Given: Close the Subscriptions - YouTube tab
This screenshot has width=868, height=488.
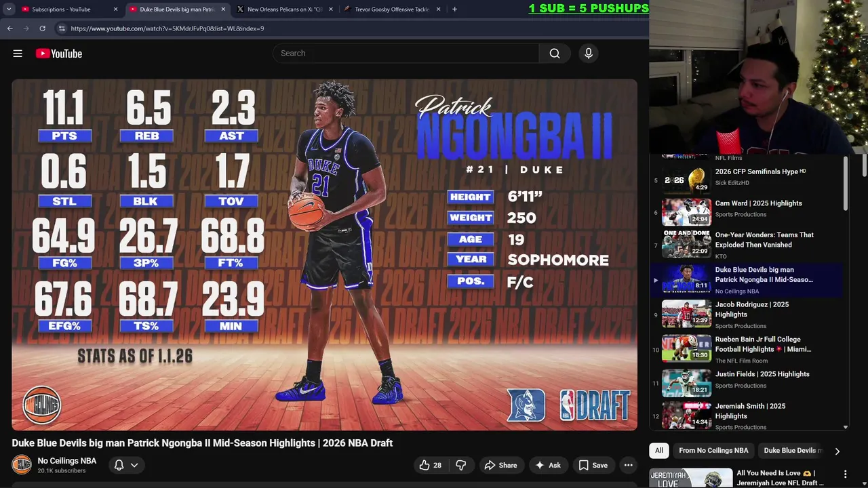Looking at the screenshot, I should pyautogui.click(x=115, y=9).
